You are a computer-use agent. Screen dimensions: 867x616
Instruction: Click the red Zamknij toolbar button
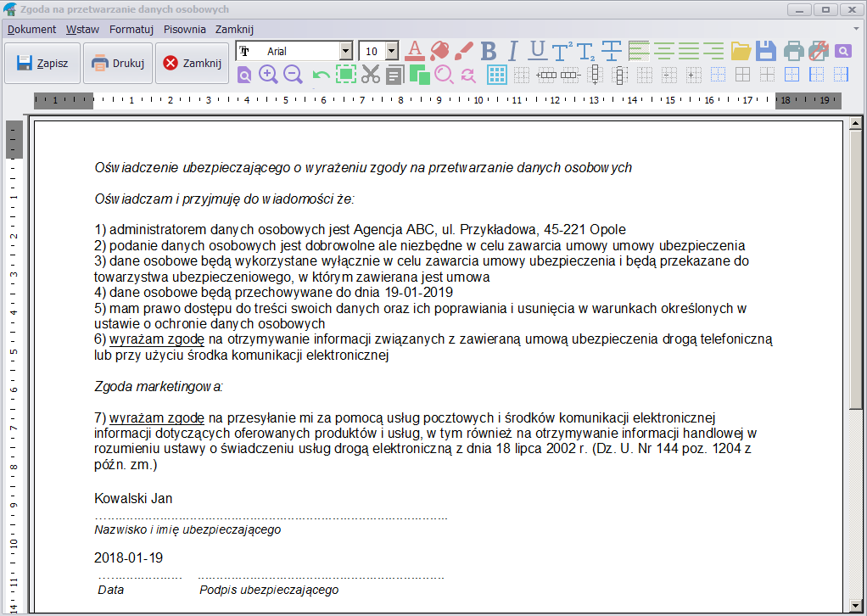coord(192,63)
